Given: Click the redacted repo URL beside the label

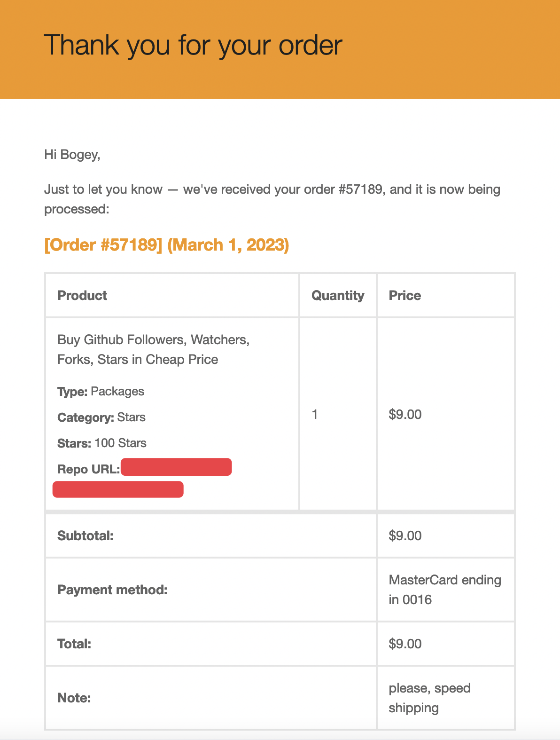Looking at the screenshot, I should pyautogui.click(x=176, y=467).
